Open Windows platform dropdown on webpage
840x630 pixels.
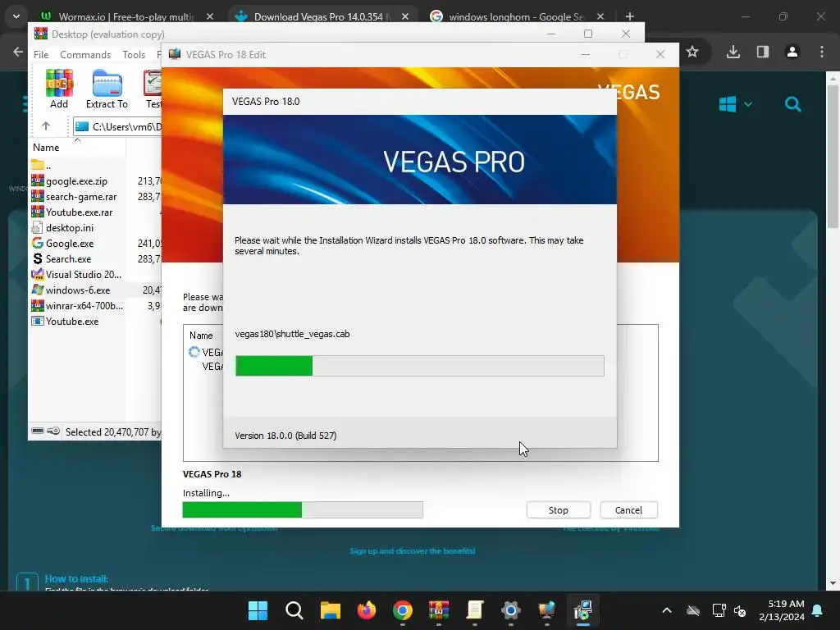pos(735,104)
